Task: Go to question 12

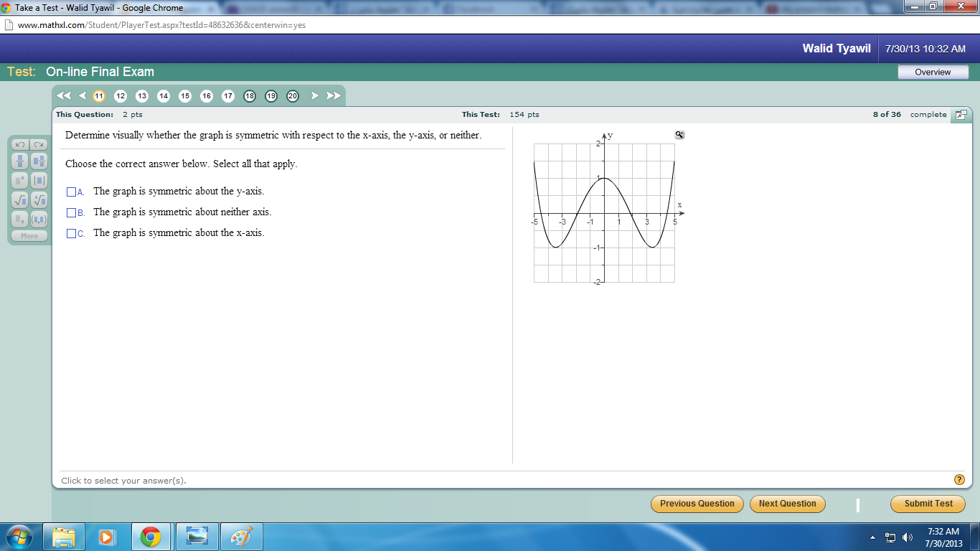Action: [x=121, y=96]
